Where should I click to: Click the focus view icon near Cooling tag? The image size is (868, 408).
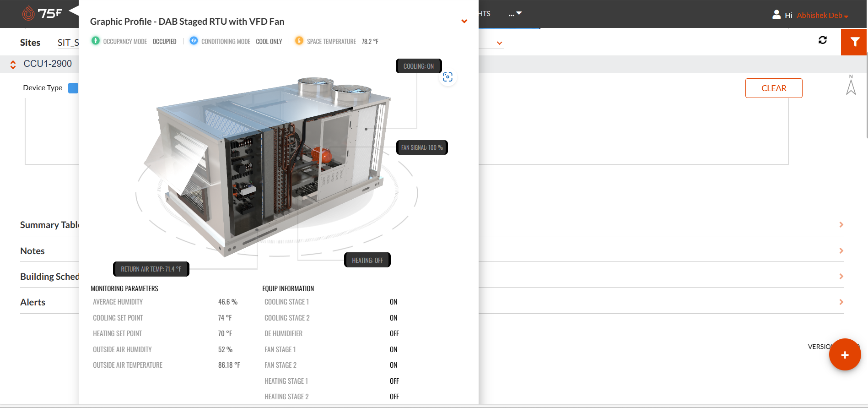448,77
